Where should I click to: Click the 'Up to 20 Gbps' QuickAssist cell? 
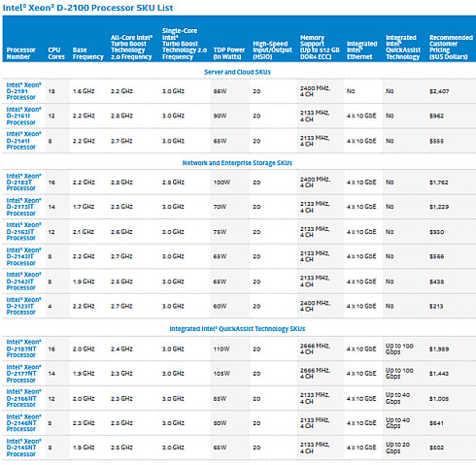click(397, 448)
